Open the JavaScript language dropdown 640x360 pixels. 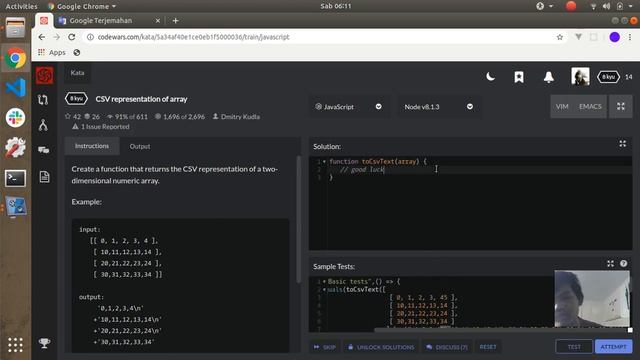[x=348, y=107]
